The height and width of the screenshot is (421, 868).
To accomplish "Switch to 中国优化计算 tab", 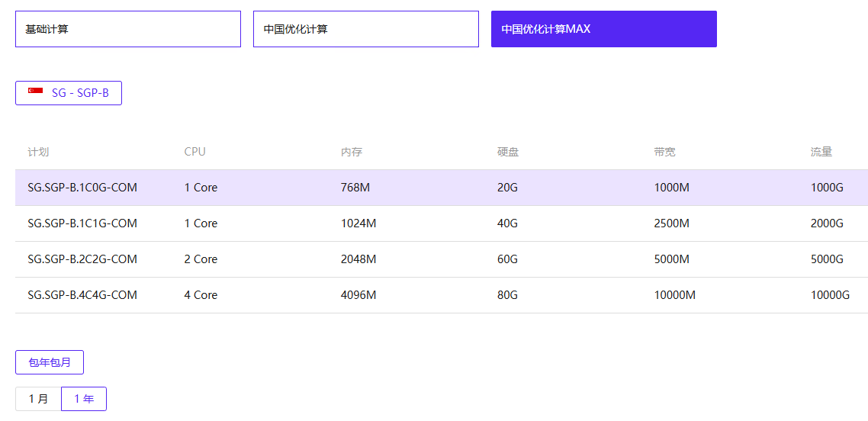I will (365, 29).
